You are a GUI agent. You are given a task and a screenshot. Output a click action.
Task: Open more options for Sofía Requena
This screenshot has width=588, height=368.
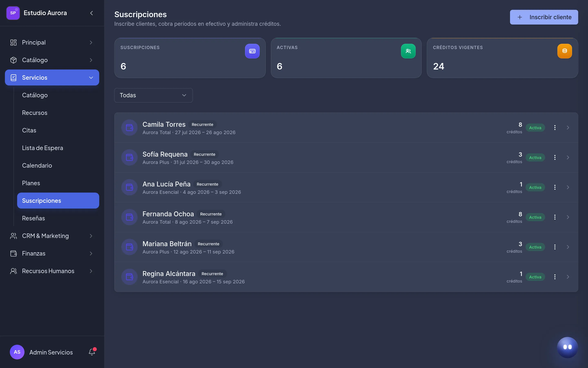[x=555, y=157]
